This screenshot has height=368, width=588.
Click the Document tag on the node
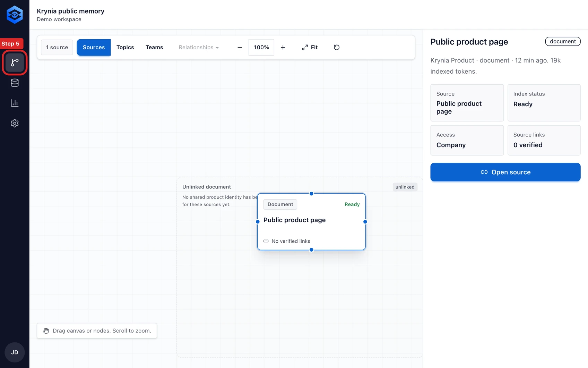point(280,204)
